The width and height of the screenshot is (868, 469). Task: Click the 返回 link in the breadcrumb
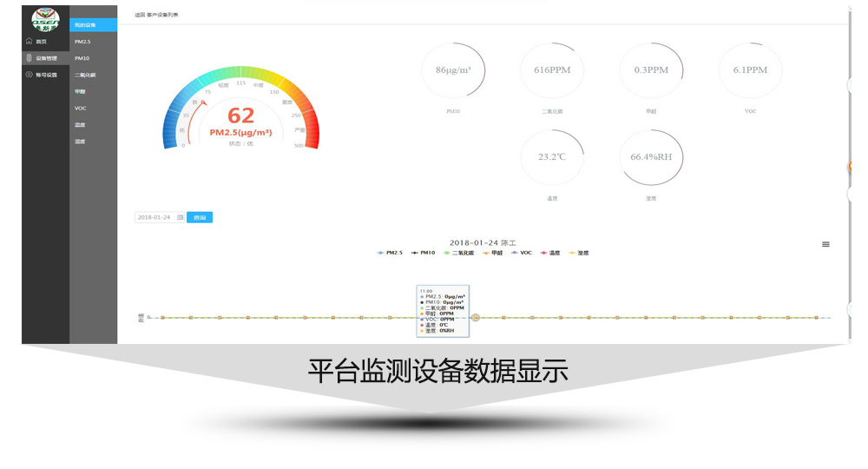(139, 15)
